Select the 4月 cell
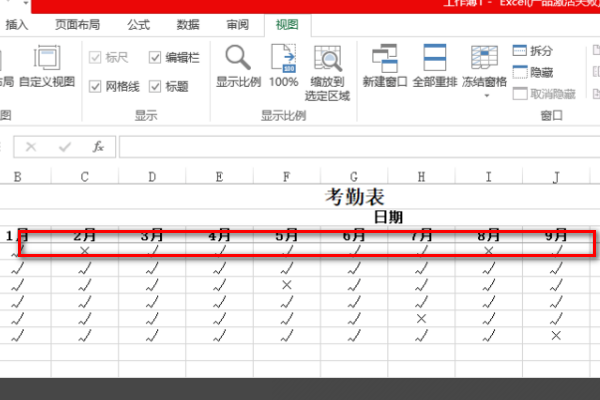 tap(219, 235)
